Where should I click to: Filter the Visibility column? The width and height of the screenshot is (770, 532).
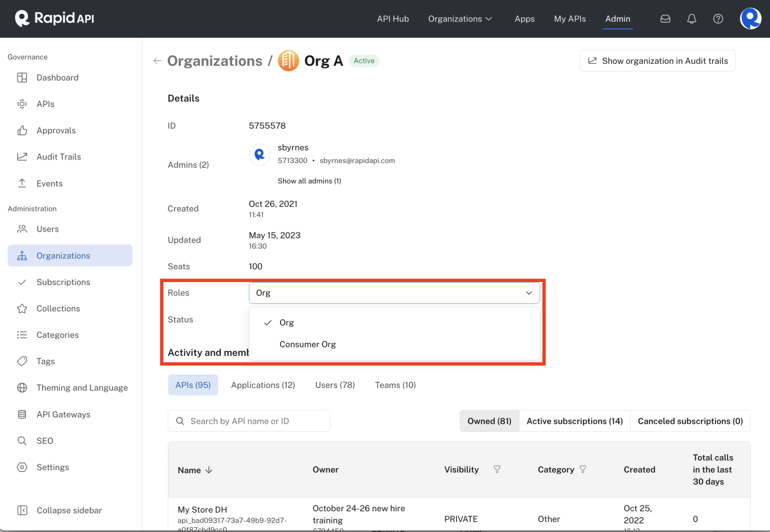497,469
